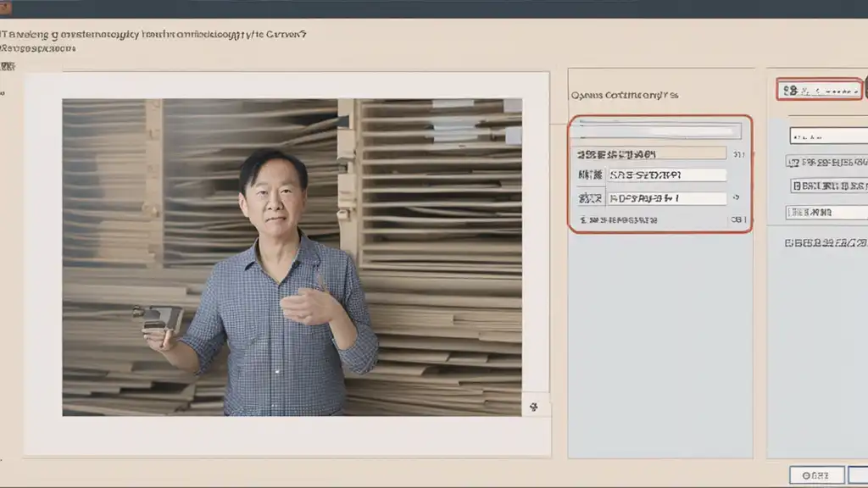Click the small button at red group's bottom-right
This screenshot has width=868, height=488.
(737, 219)
